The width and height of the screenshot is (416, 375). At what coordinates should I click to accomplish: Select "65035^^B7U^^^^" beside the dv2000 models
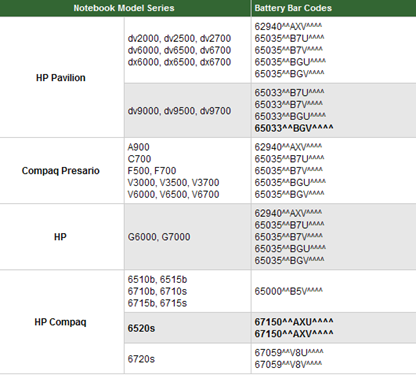click(x=289, y=38)
